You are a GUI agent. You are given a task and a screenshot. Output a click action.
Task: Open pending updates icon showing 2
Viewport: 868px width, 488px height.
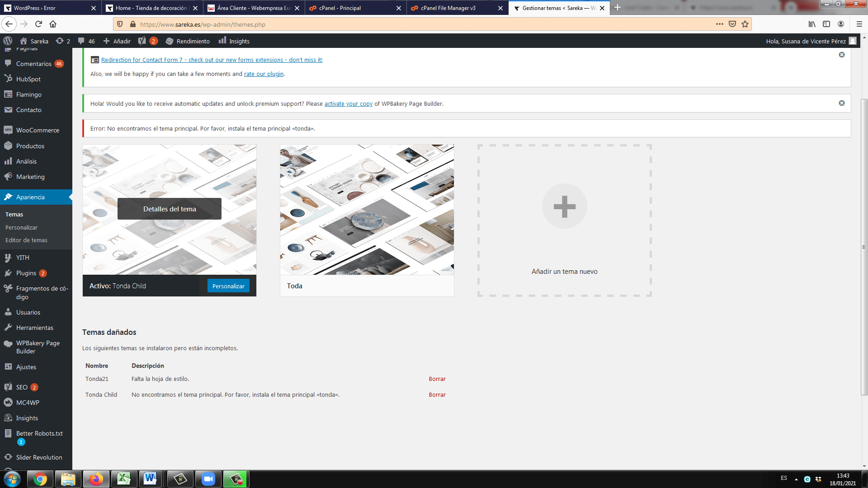[59, 41]
